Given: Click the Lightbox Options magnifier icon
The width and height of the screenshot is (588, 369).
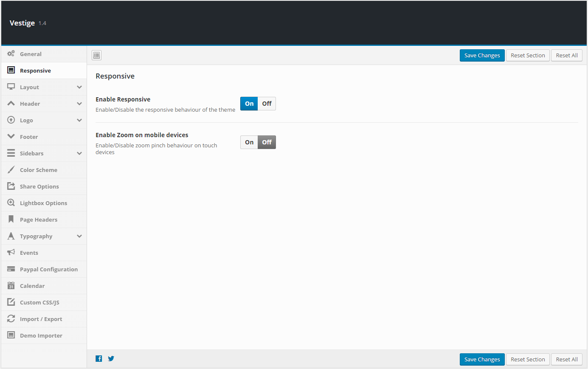Looking at the screenshot, I should coord(11,203).
